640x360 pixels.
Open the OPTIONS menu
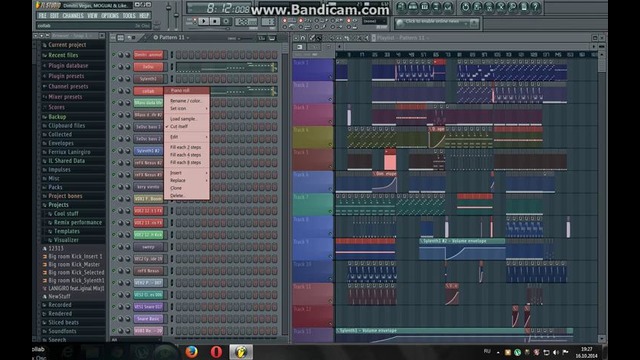tap(110, 16)
